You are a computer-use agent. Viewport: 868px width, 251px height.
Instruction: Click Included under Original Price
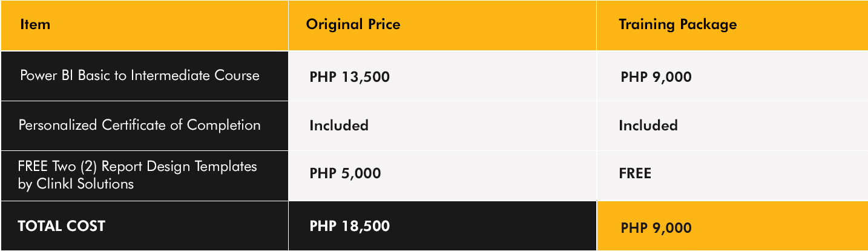(339, 125)
